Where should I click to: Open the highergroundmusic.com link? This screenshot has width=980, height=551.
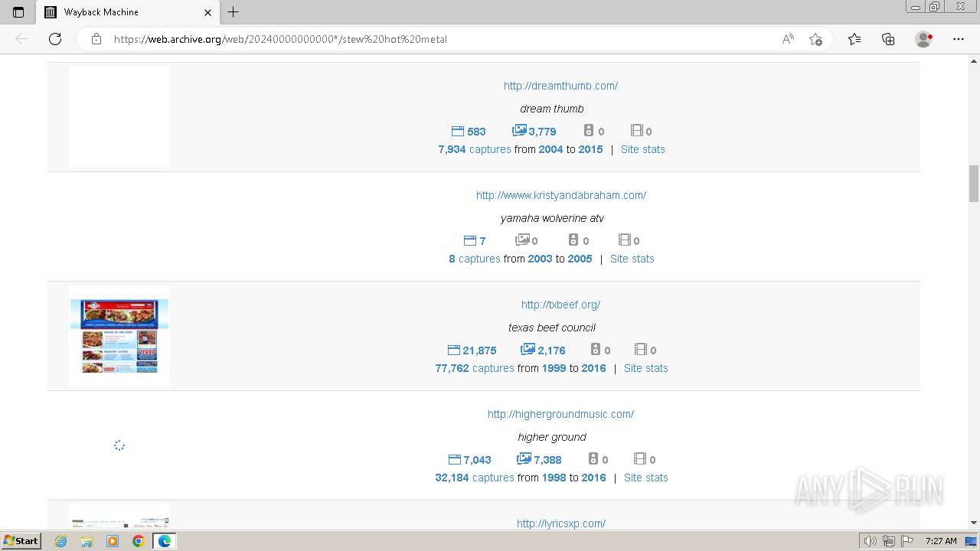[560, 414]
